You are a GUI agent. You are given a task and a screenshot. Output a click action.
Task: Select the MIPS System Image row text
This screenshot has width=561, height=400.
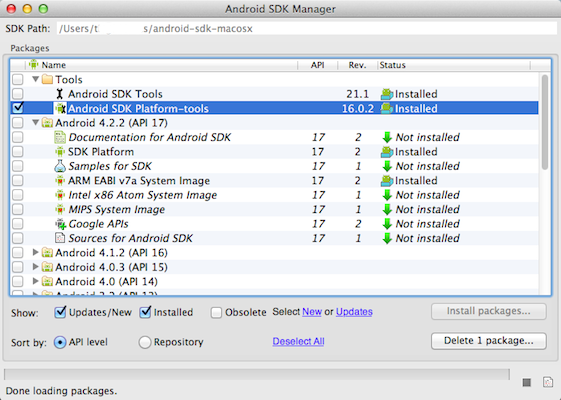pyautogui.click(x=117, y=209)
